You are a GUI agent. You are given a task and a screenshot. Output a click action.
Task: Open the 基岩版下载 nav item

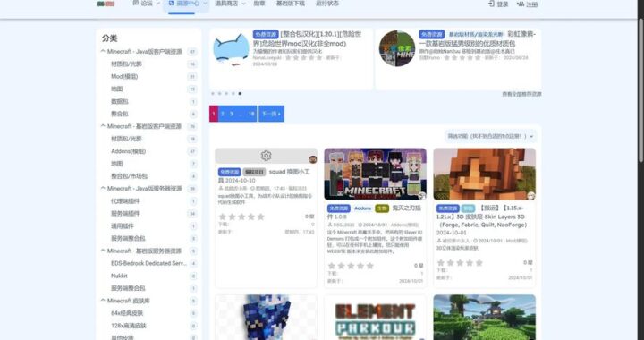291,4
